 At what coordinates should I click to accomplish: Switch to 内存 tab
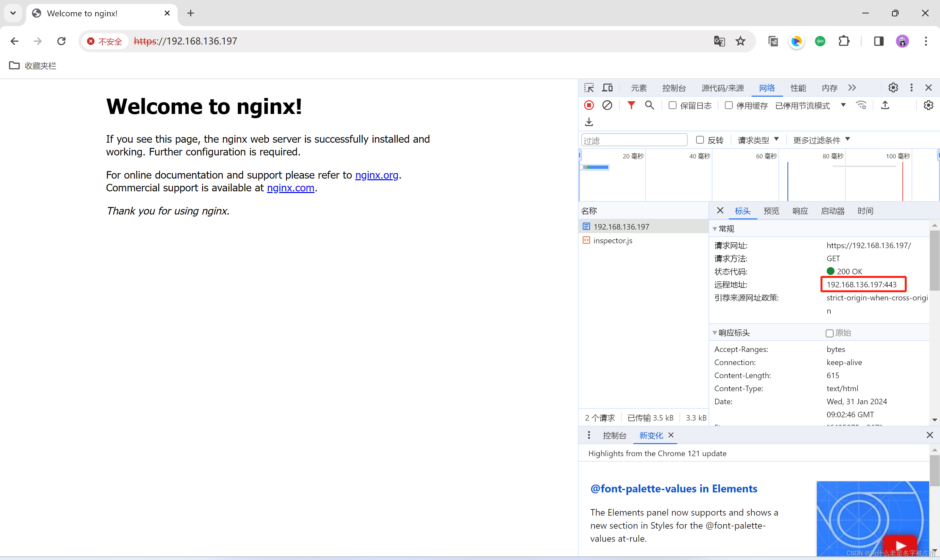pyautogui.click(x=829, y=88)
